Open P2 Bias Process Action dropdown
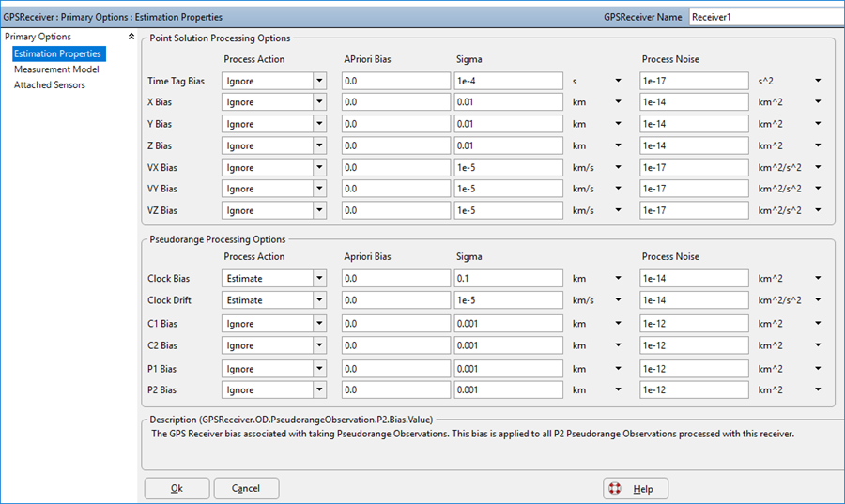Image resolution: width=845 pixels, height=504 pixels. pos(319,389)
